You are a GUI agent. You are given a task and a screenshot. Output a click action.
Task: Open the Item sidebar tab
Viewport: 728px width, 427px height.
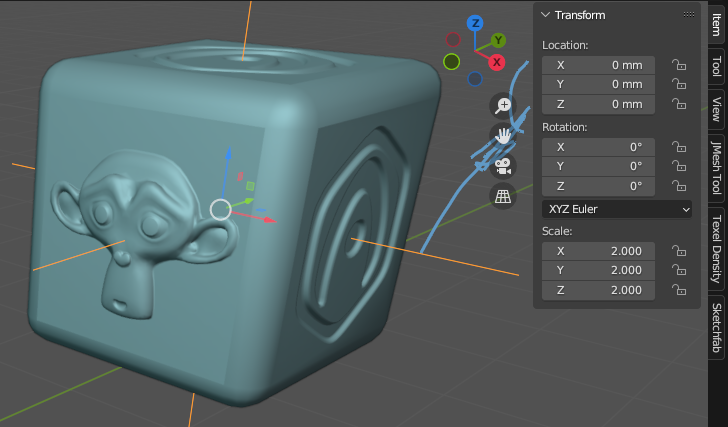(x=716, y=23)
